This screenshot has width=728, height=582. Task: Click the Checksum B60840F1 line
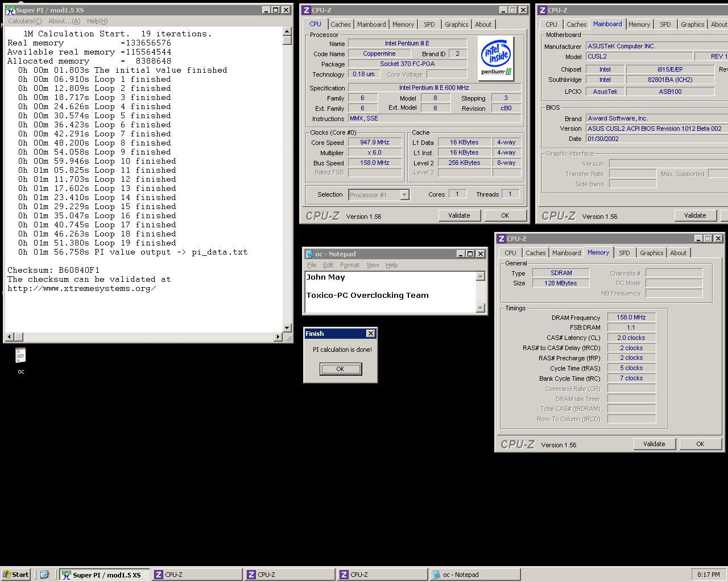pyautogui.click(x=53, y=270)
